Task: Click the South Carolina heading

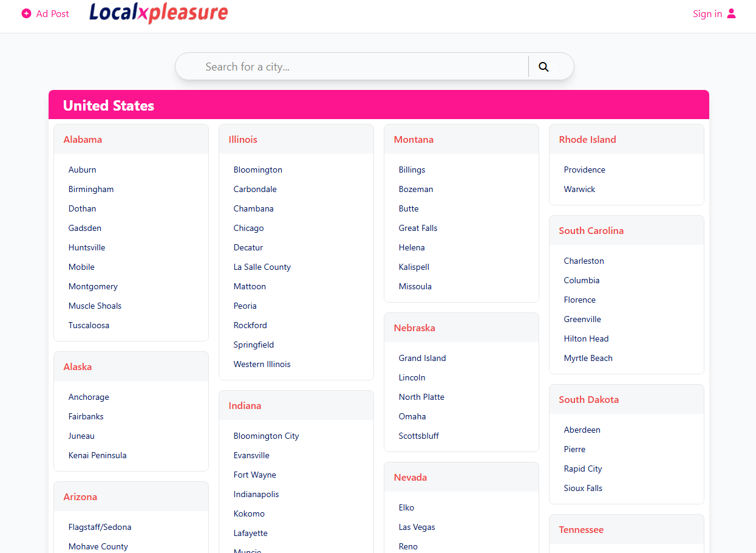Action: [591, 230]
